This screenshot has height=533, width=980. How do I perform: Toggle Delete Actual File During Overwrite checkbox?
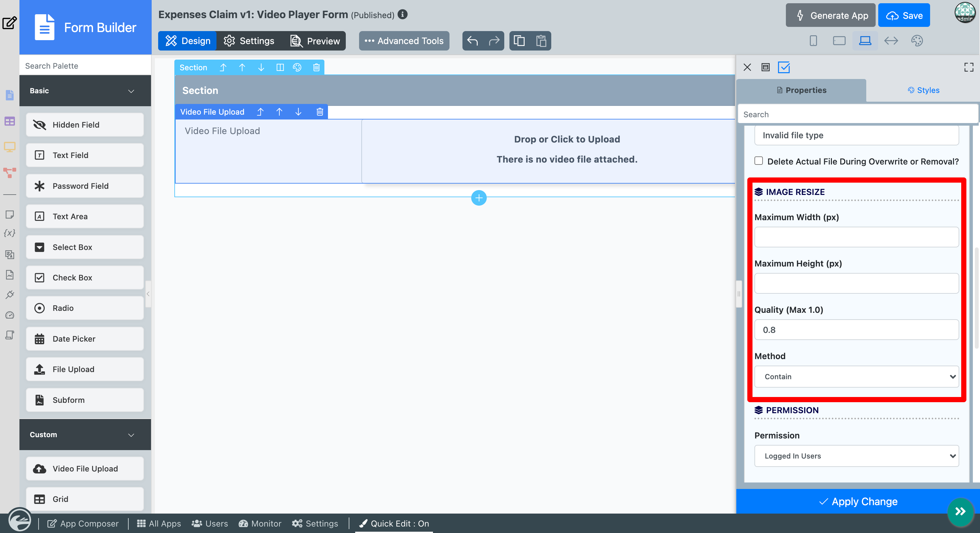click(x=759, y=161)
